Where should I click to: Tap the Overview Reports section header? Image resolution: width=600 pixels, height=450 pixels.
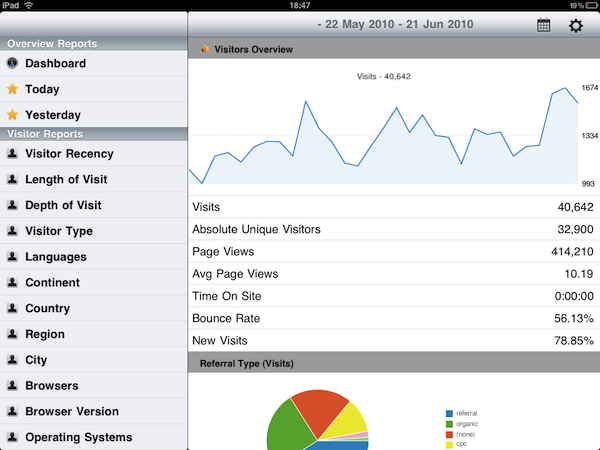coord(94,44)
